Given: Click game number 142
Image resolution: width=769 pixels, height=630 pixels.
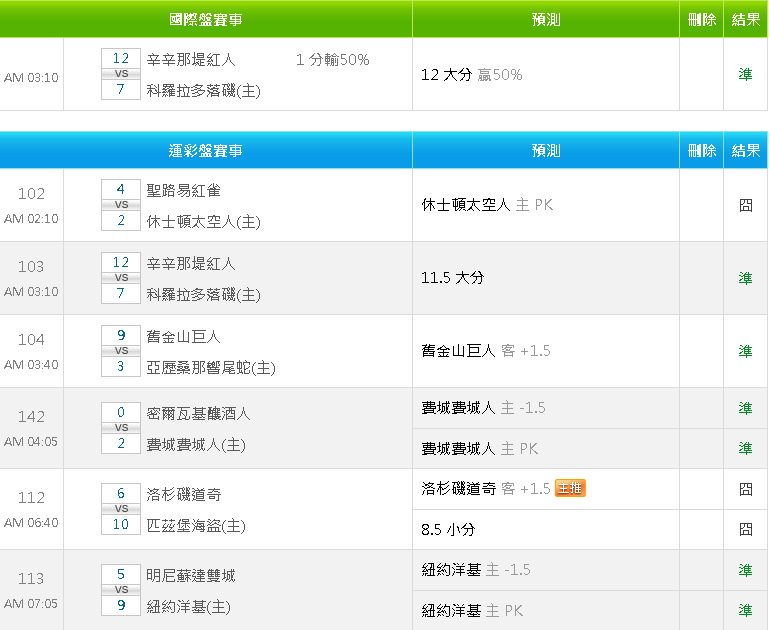Looking at the screenshot, I should point(31,416).
